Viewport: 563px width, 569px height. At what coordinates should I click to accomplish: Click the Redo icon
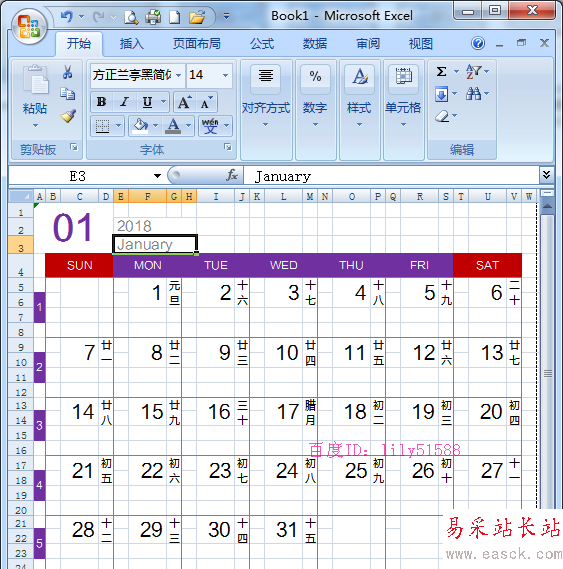98,17
